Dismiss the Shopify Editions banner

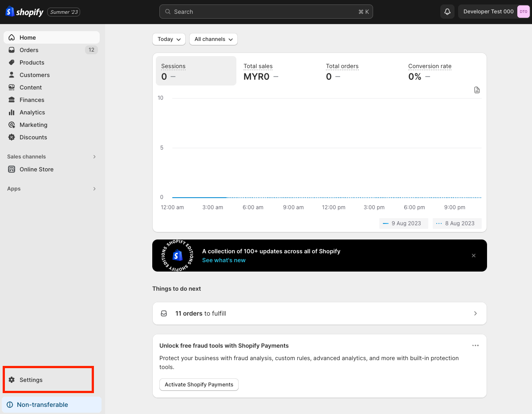point(474,256)
